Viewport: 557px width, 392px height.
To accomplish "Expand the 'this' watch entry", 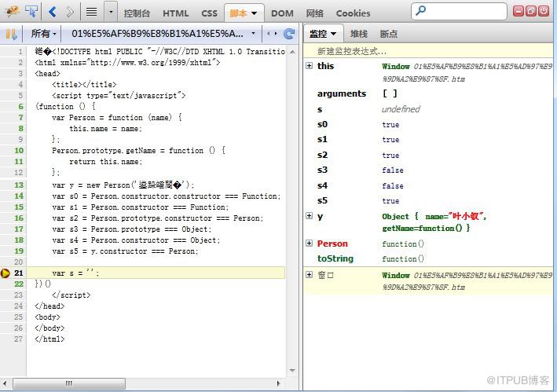I will click(310, 66).
